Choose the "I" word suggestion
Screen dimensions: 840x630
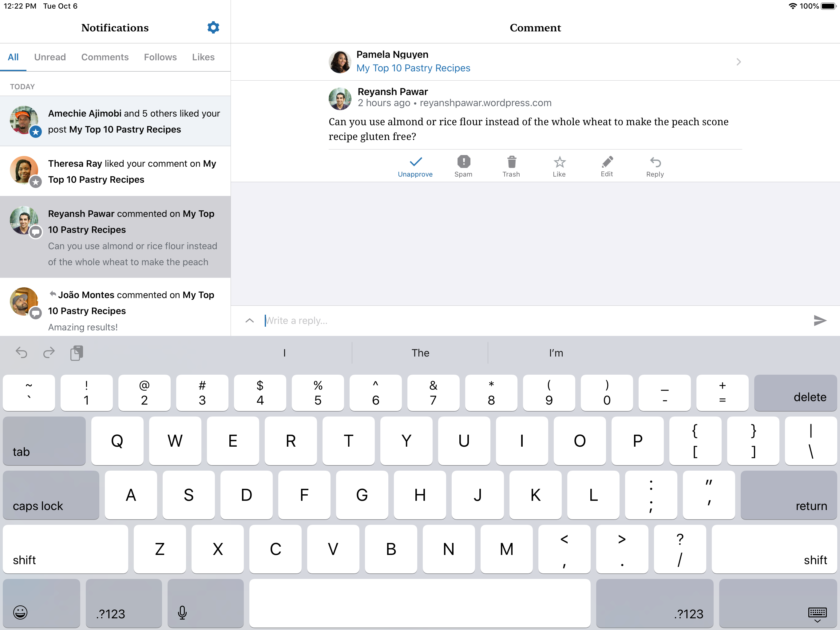pyautogui.click(x=284, y=353)
